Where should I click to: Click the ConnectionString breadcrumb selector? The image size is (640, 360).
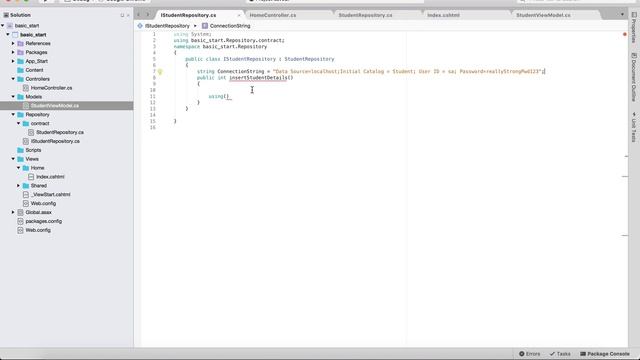pos(230,26)
